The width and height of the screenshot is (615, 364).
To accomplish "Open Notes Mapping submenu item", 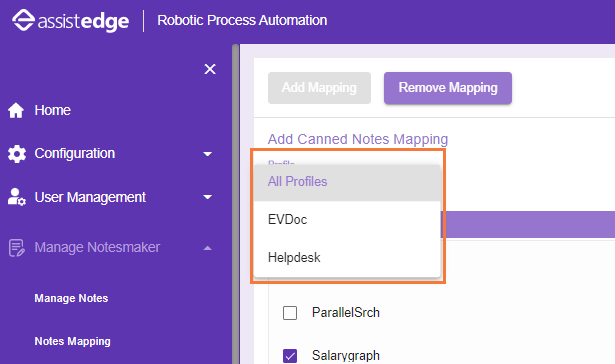I will (72, 341).
